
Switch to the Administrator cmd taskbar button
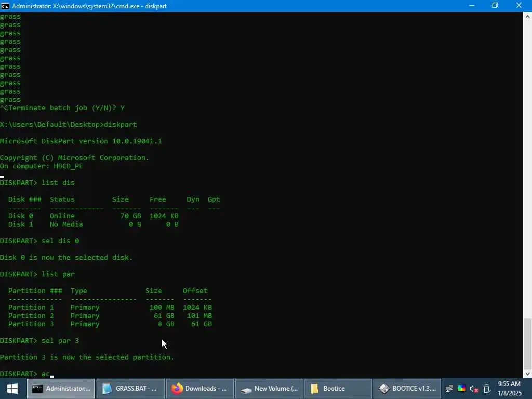pyautogui.click(x=61, y=389)
